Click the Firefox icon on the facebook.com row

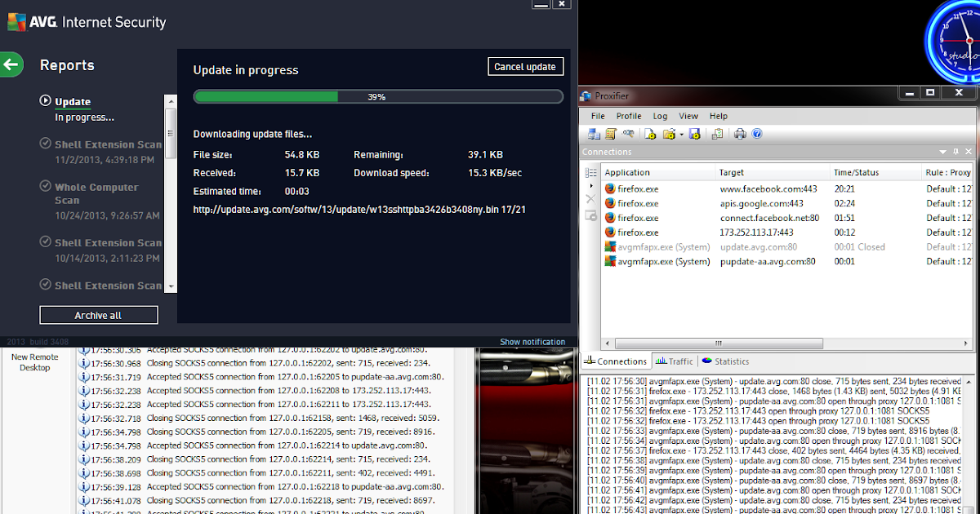610,188
